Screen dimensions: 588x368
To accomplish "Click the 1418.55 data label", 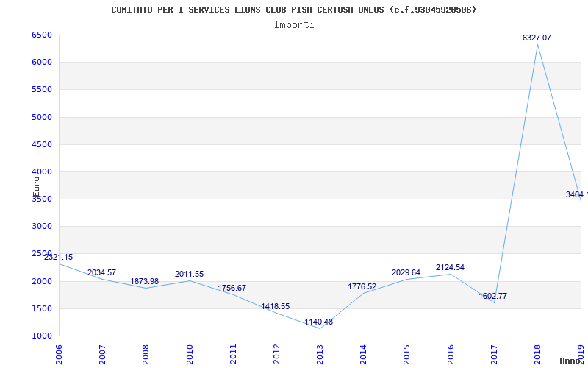I will 275,306.
